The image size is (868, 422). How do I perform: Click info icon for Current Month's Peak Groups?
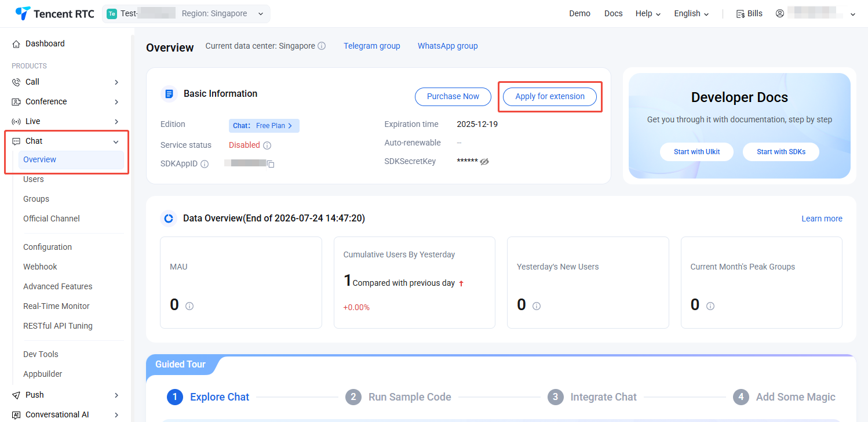pos(710,306)
